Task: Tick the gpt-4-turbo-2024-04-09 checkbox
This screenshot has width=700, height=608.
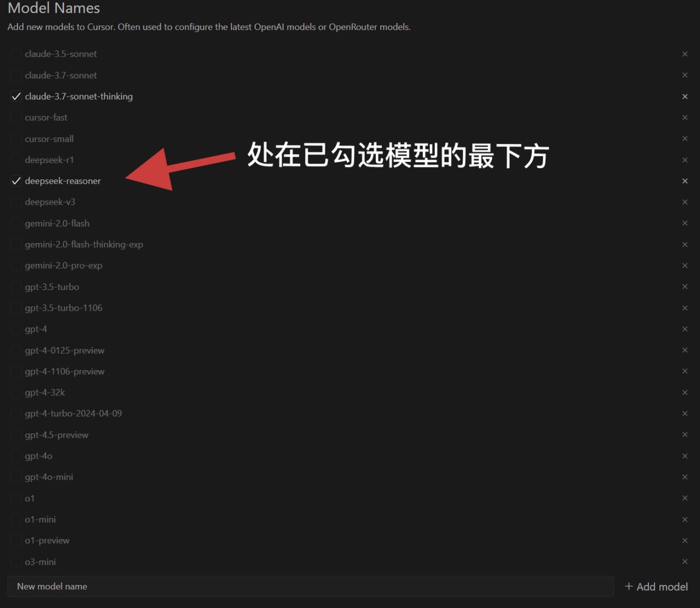Action: [x=16, y=414]
